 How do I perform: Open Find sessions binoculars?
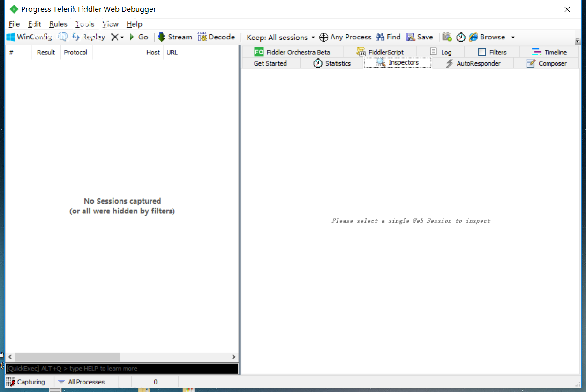coord(388,37)
